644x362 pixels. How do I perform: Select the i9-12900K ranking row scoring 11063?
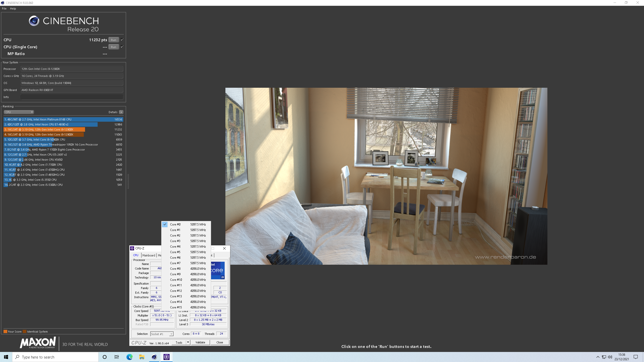coord(63,134)
